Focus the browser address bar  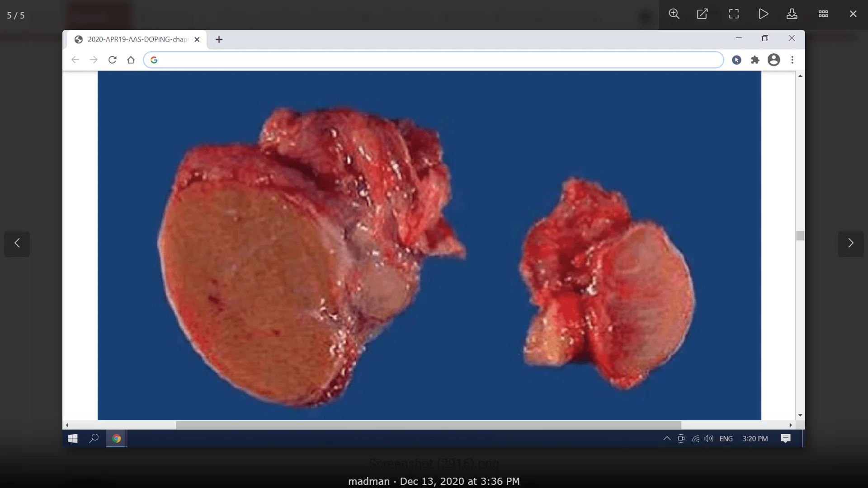click(x=434, y=60)
